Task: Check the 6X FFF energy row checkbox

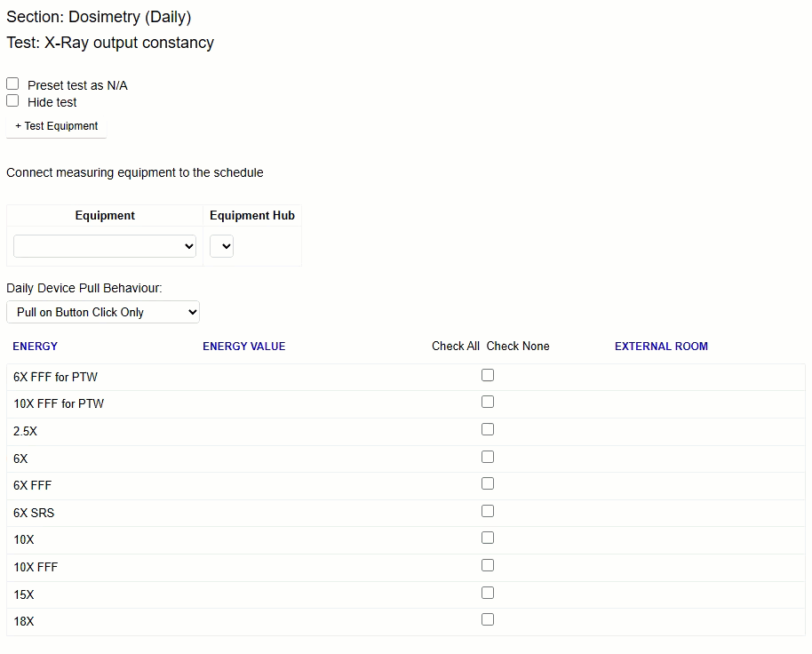Action: (x=488, y=484)
